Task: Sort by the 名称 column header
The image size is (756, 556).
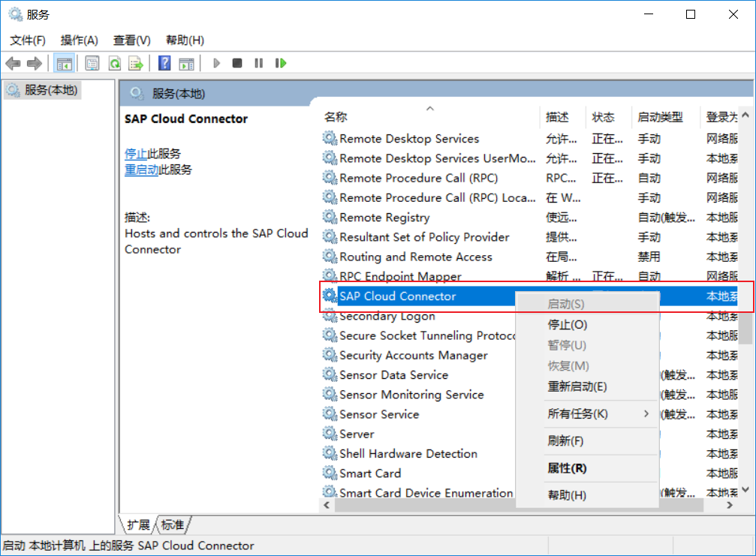Action: pyautogui.click(x=430, y=117)
